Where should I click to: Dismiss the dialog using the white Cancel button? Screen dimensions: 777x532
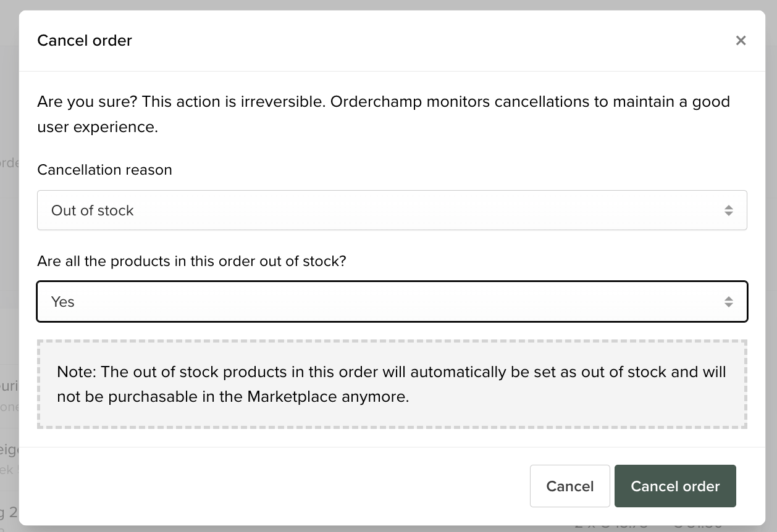pos(570,486)
